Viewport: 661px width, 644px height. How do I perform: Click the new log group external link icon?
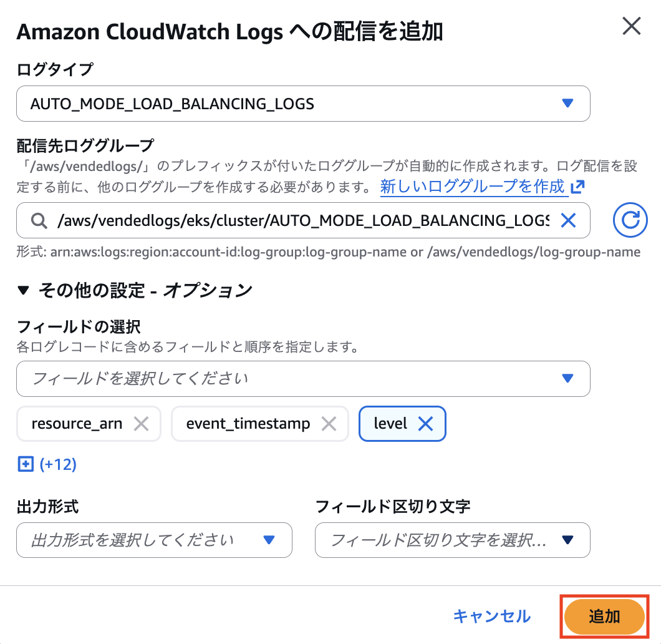(577, 186)
